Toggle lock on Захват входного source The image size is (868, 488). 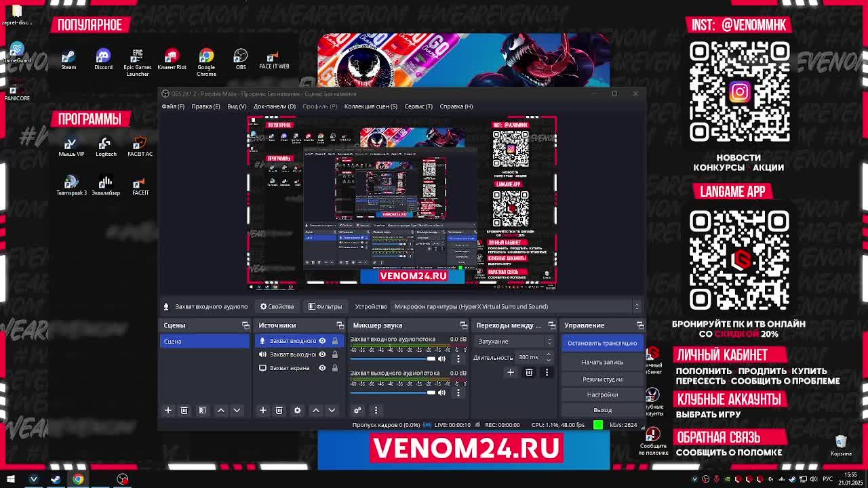(334, 341)
